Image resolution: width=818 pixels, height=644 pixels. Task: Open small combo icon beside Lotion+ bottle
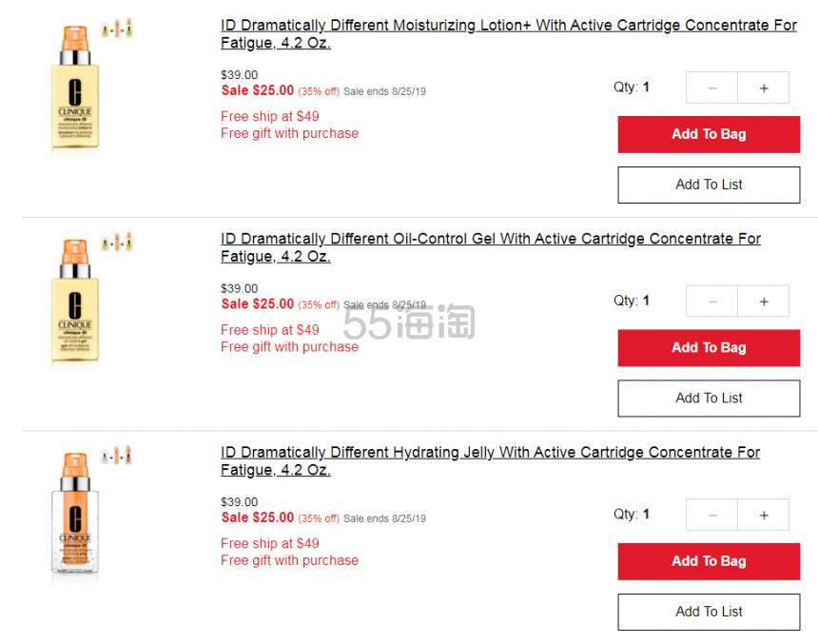(117, 29)
